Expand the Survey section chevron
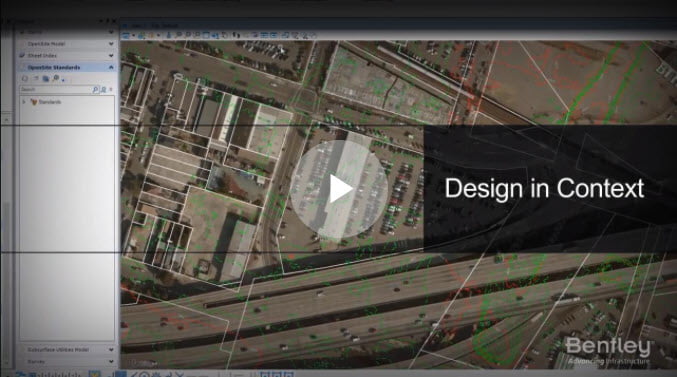Viewport: 677px width, 377px height. (x=111, y=361)
